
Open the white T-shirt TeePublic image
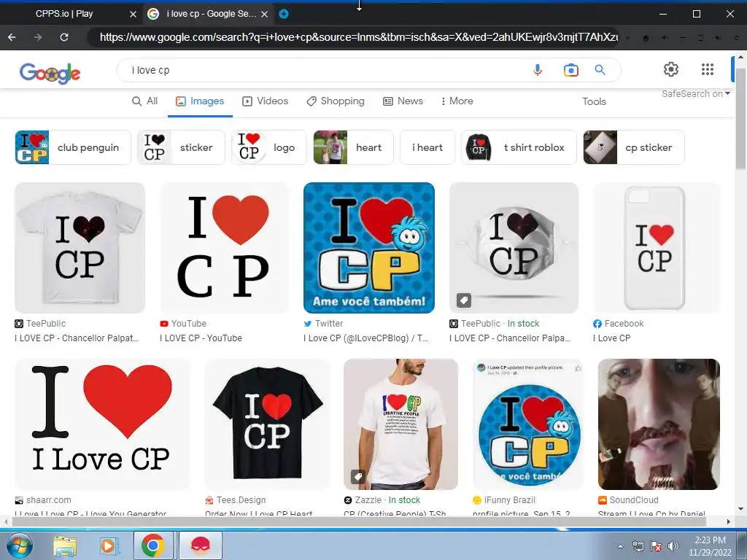pyautogui.click(x=80, y=248)
